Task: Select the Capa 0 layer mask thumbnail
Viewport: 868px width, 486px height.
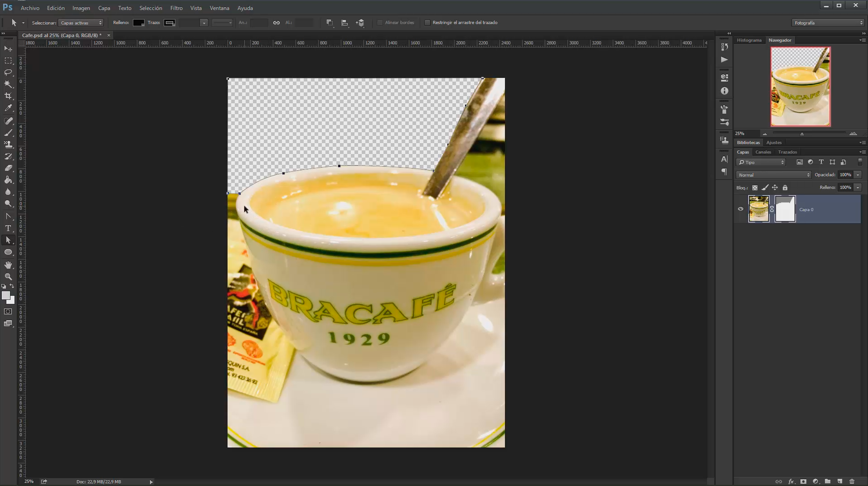Action: pos(785,209)
